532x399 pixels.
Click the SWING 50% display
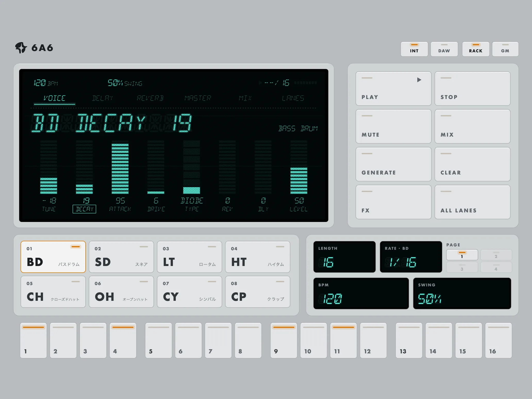point(462,293)
